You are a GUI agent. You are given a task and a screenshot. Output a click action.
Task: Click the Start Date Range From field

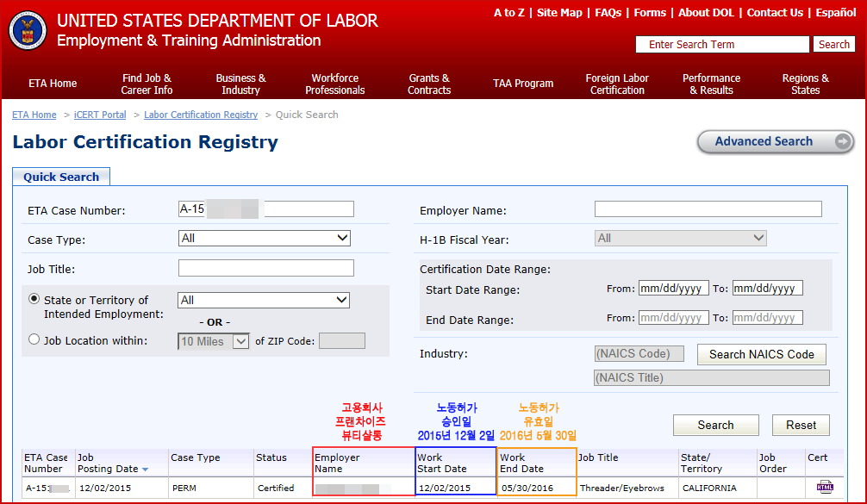point(673,289)
